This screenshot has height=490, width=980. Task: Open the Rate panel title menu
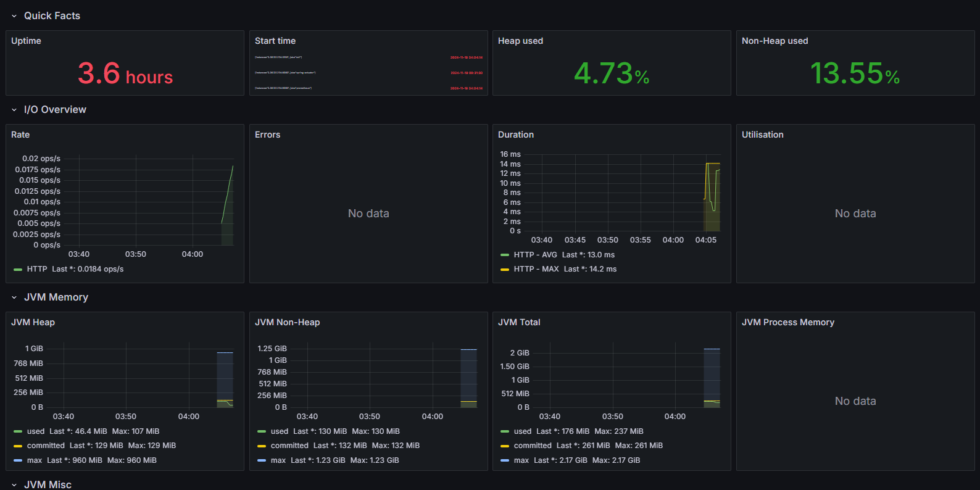click(x=20, y=135)
